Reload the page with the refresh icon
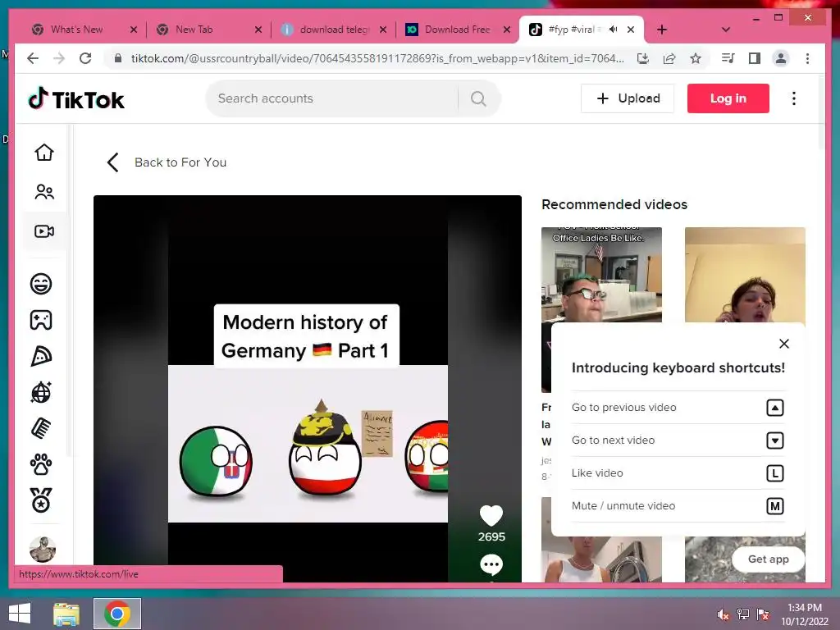 [85, 58]
